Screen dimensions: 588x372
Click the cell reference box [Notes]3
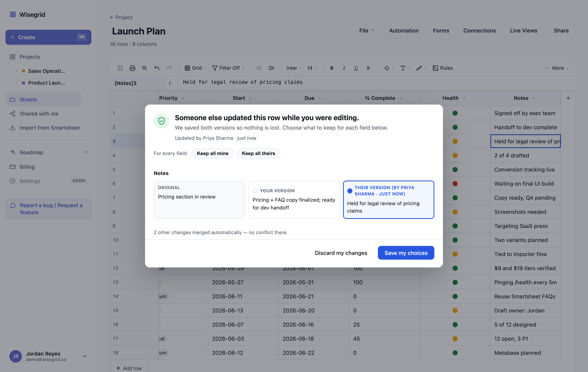[137, 83]
